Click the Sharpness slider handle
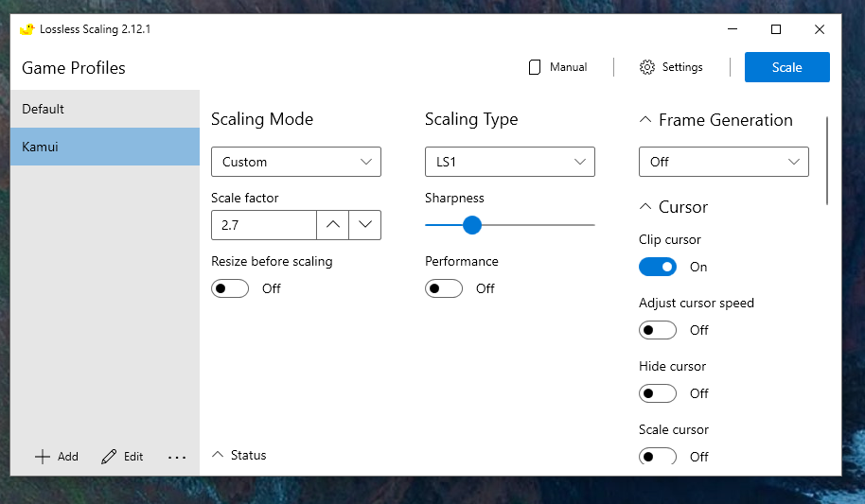Image resolution: width=865 pixels, height=504 pixels. (472, 225)
